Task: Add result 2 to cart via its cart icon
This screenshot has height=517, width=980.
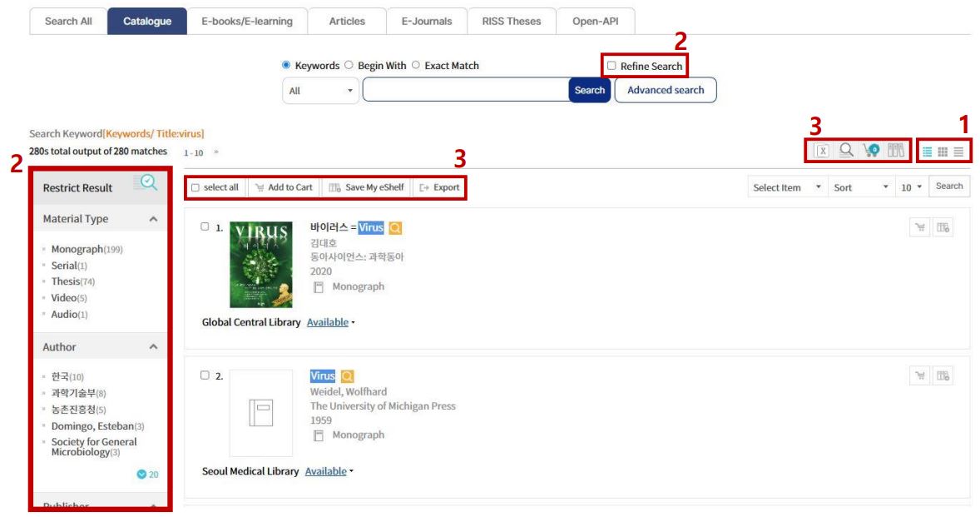Action: click(x=920, y=375)
